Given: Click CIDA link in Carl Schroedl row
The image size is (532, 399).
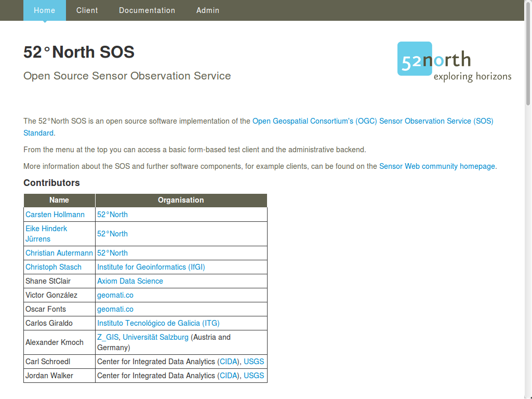Looking at the screenshot, I should [229, 362].
